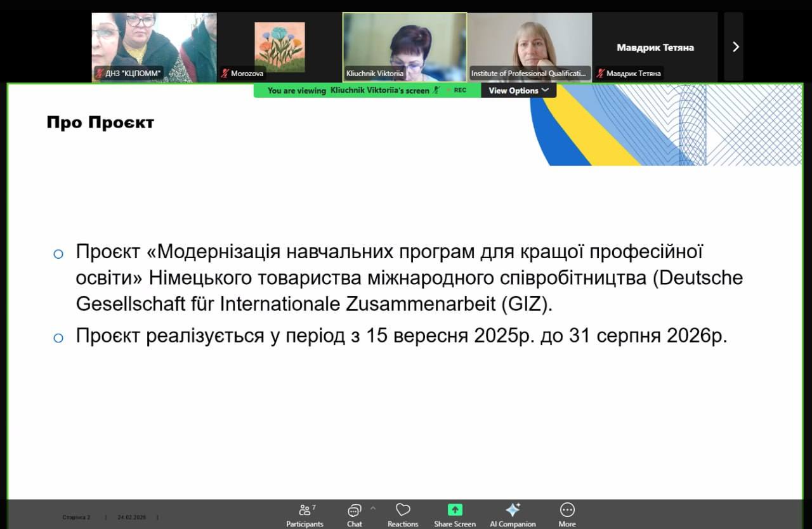Click the "You are viewing" banner text

click(x=296, y=91)
